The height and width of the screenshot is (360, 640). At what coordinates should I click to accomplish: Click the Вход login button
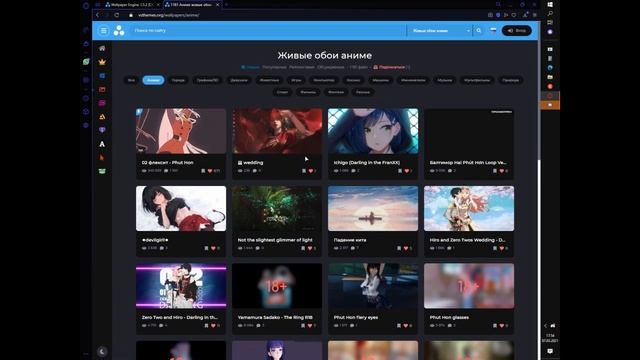(x=517, y=31)
